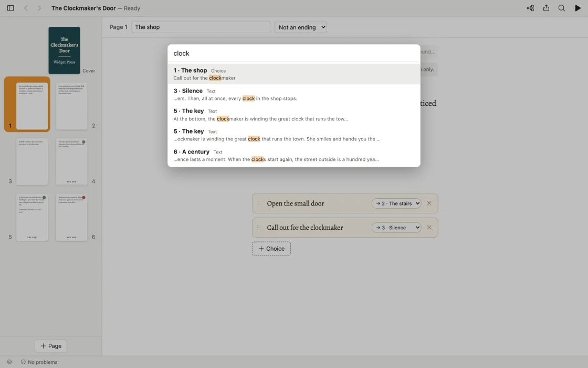Viewport: 588px width, 368px height.
Task: Select result 5 · The key clockmaker winding
Action: point(293,115)
